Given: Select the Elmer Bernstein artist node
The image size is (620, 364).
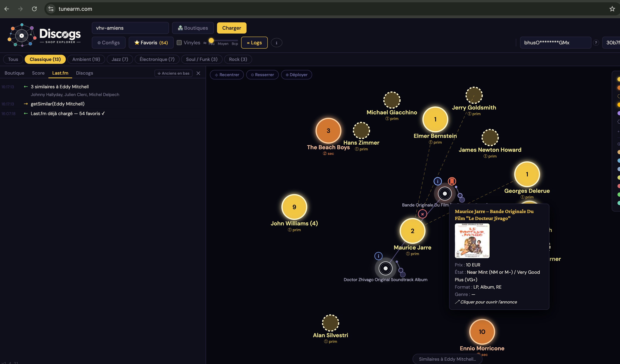Looking at the screenshot, I should tap(435, 119).
